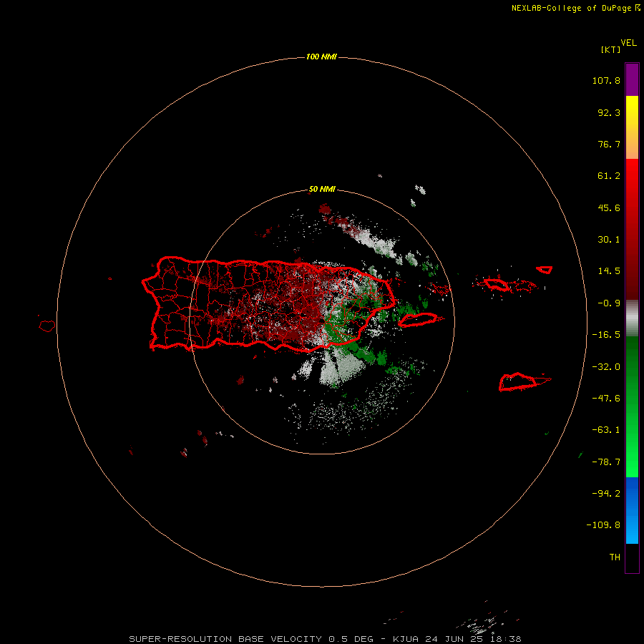The width and height of the screenshot is (644, 644).
Task: Click the -94.2 velocity scale value
Action: (x=606, y=494)
